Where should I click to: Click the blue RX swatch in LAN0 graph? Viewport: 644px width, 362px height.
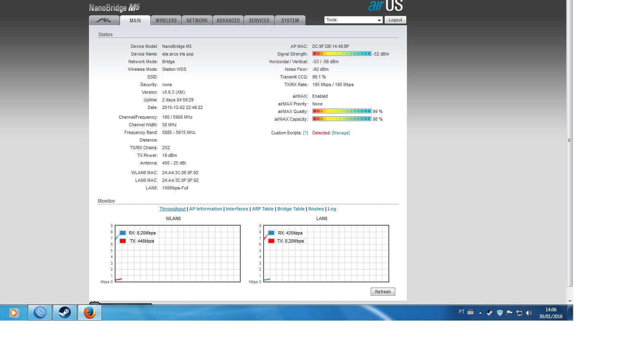point(271,233)
